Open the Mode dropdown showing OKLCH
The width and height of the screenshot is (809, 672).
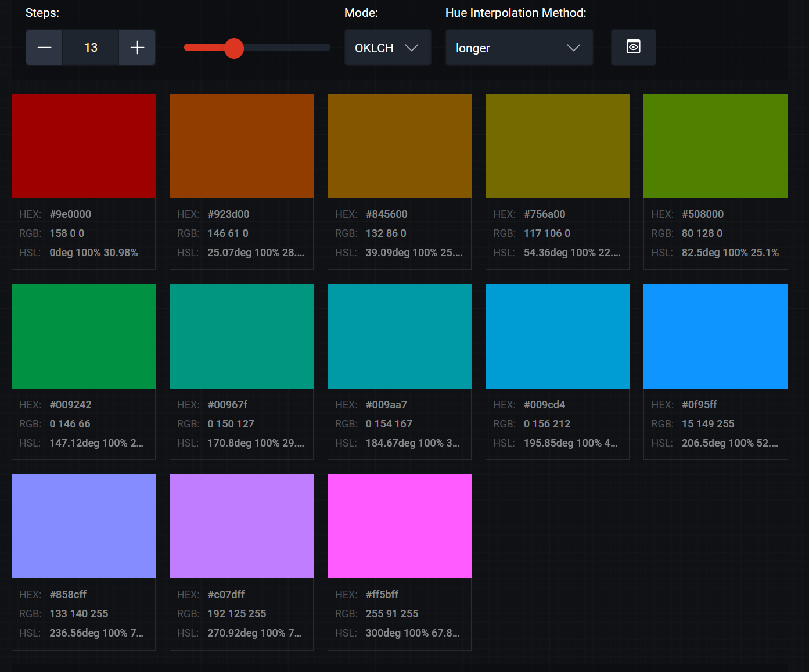click(x=387, y=48)
